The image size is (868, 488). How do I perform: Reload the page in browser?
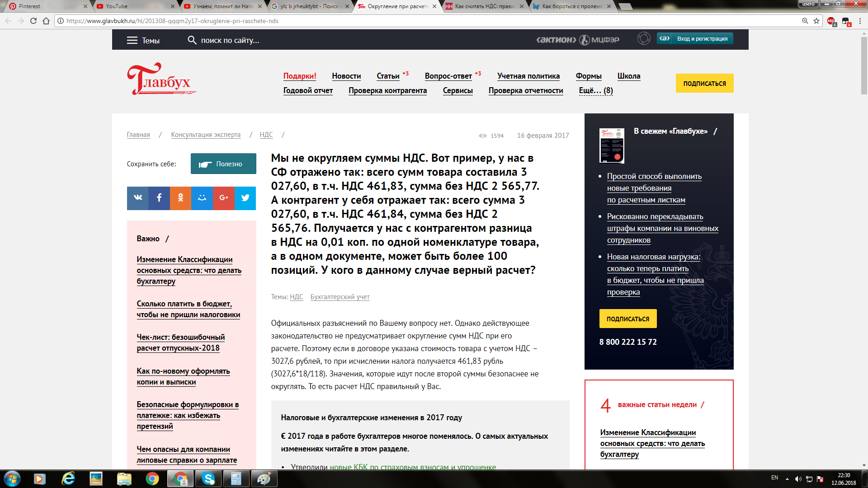click(x=33, y=21)
